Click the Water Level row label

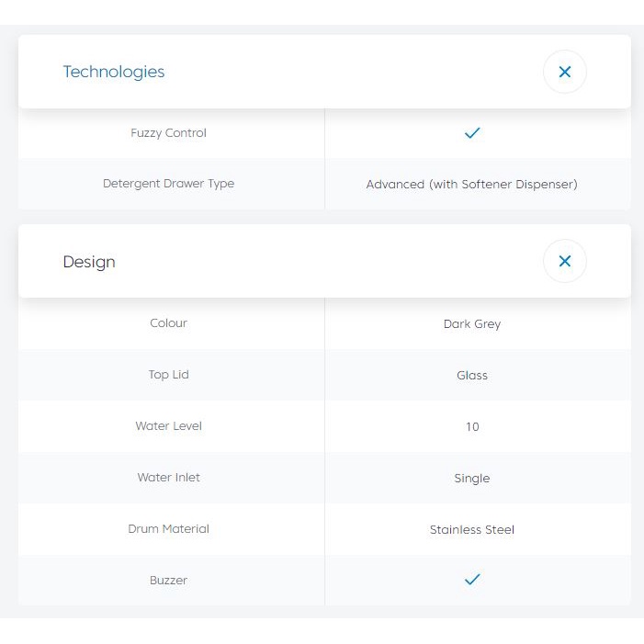coord(168,426)
